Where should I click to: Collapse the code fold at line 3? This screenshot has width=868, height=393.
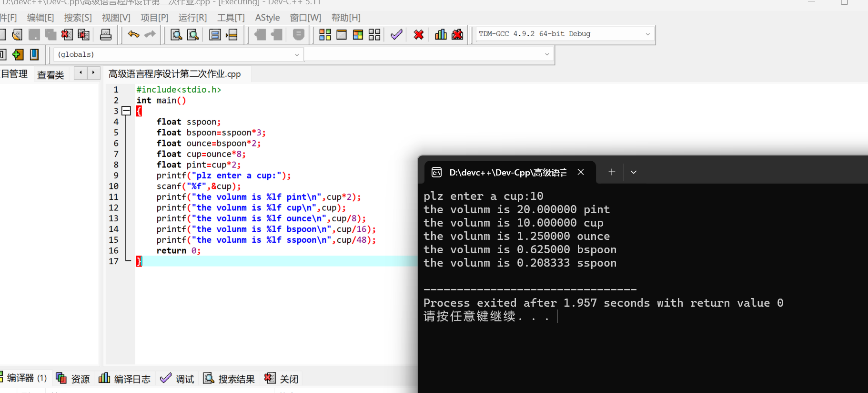click(x=126, y=111)
